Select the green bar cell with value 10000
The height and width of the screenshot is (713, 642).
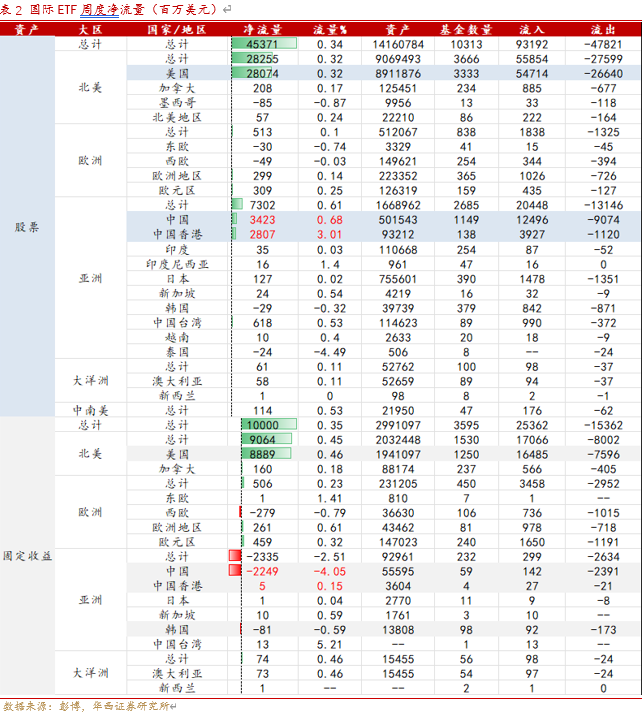point(262,425)
